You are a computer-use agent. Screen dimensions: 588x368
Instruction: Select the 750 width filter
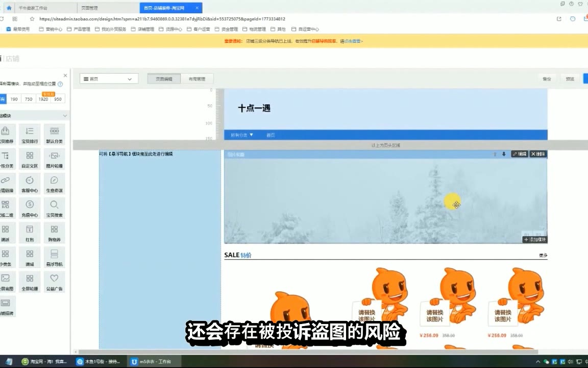tap(29, 99)
